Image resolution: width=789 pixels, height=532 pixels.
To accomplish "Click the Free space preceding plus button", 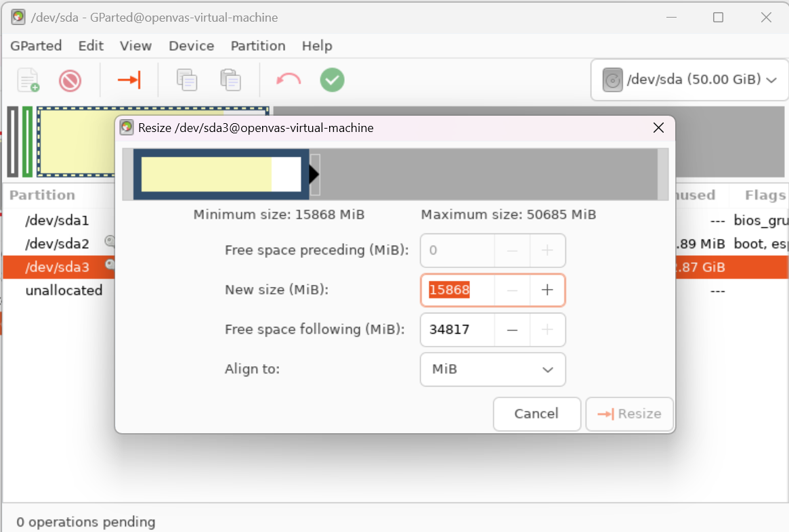I will tap(547, 250).
